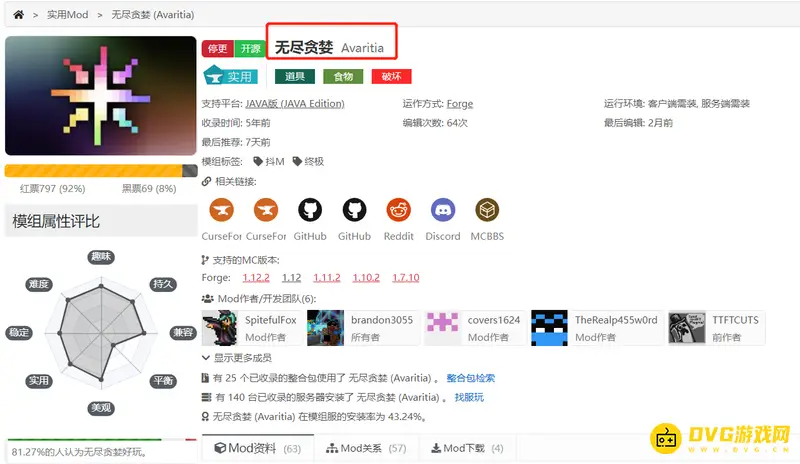Click the 整合包检索 link
This screenshot has height=464, width=800.
(x=470, y=379)
